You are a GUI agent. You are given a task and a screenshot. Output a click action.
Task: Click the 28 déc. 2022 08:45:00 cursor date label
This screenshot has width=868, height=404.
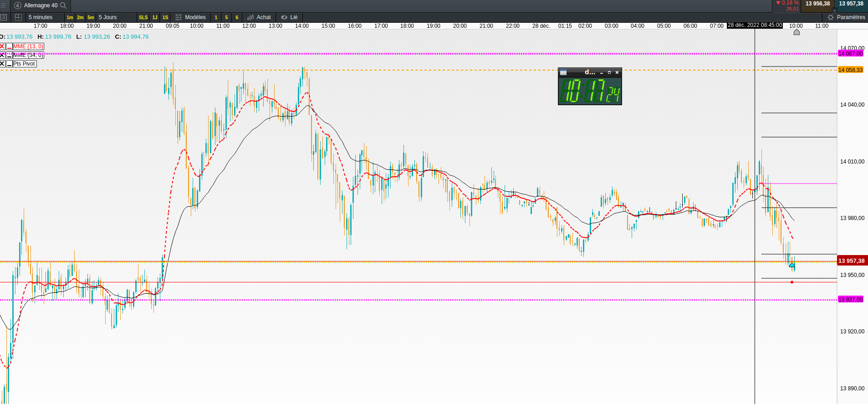click(755, 25)
